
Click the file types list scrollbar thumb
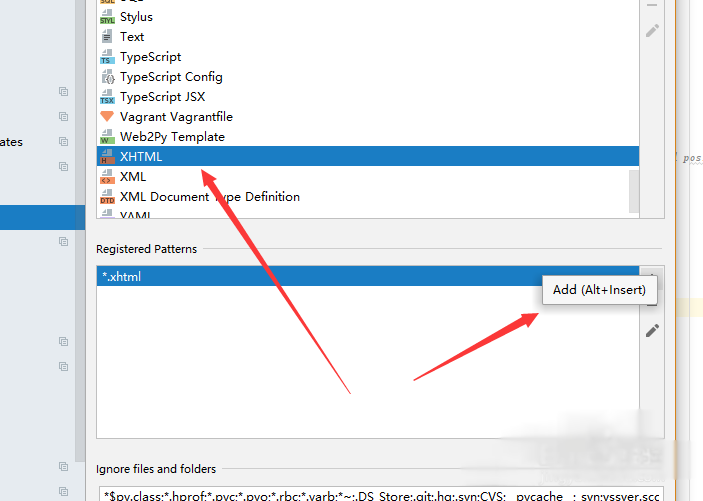[x=632, y=190]
